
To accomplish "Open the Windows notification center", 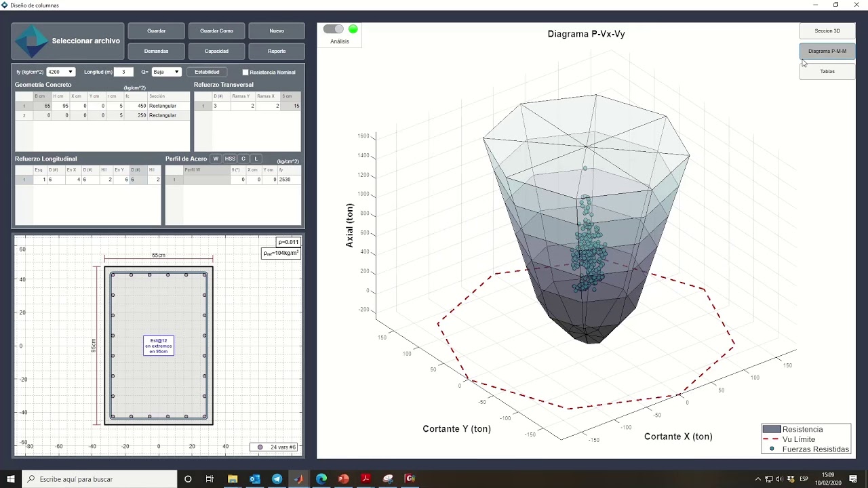I will [x=853, y=479].
